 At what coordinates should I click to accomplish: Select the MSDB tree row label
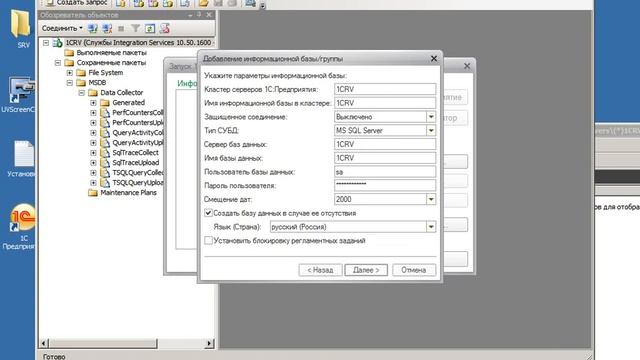[97, 83]
